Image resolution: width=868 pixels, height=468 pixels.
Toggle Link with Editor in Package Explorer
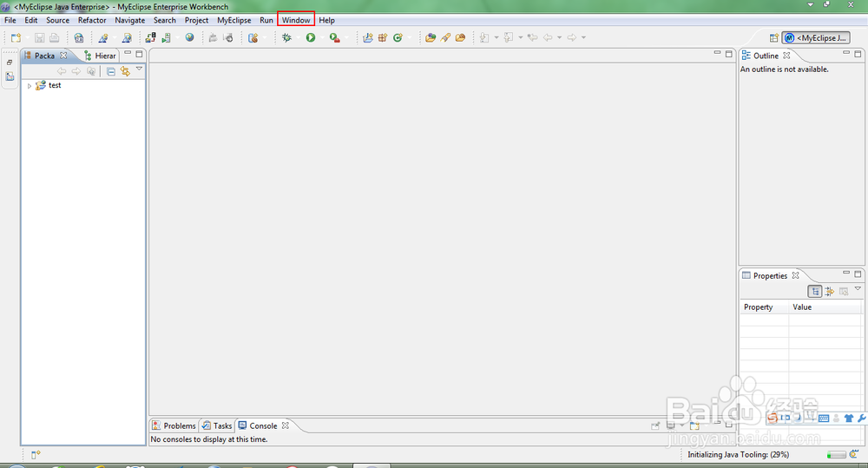(x=125, y=71)
